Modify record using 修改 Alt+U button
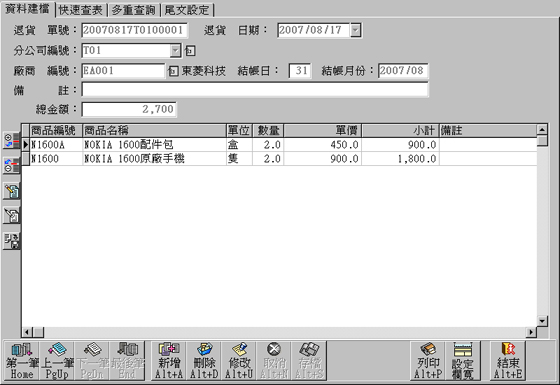Screen dimensions: 560x385 click(239, 361)
